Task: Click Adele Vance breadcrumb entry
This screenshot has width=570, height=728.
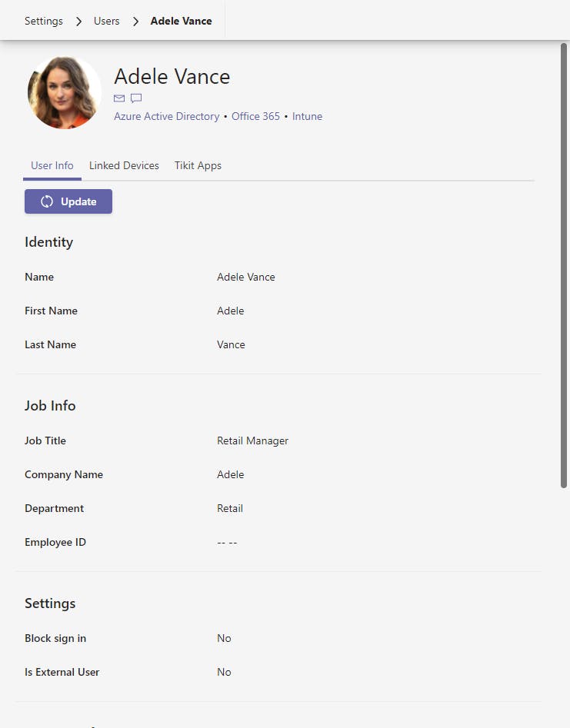Action: pyautogui.click(x=182, y=21)
